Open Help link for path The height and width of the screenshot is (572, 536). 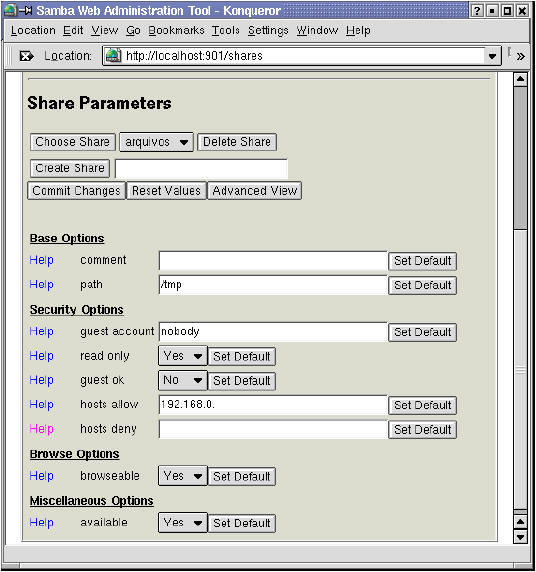click(x=41, y=285)
